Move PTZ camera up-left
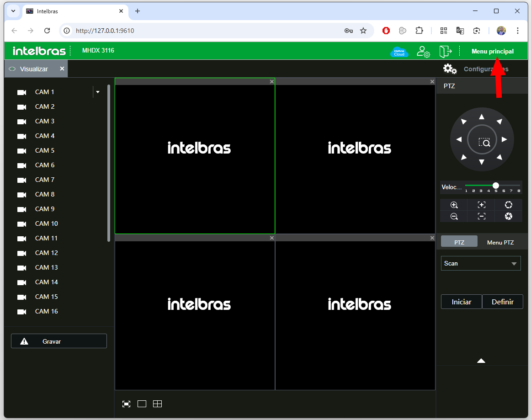The image size is (531, 420). click(464, 122)
